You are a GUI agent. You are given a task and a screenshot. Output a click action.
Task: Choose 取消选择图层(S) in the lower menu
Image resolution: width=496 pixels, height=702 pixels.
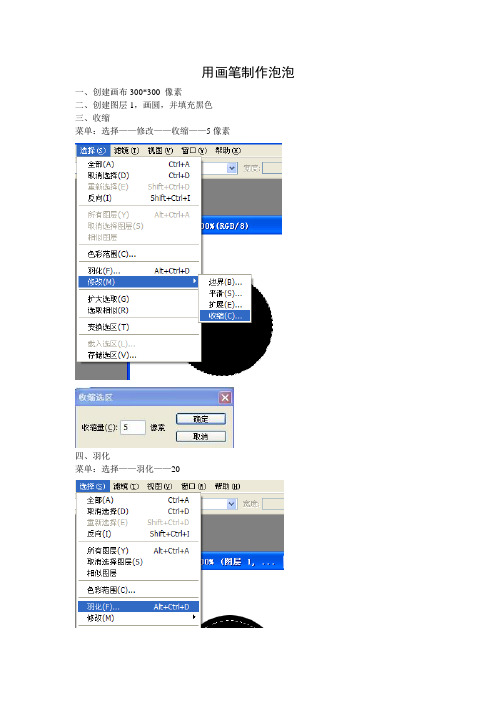138,562
